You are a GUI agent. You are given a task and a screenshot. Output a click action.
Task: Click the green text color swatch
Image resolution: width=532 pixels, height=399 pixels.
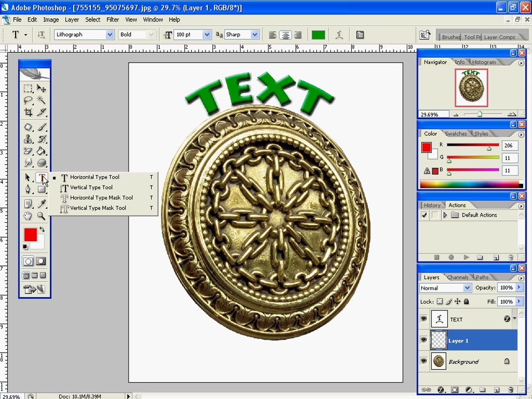tap(318, 34)
